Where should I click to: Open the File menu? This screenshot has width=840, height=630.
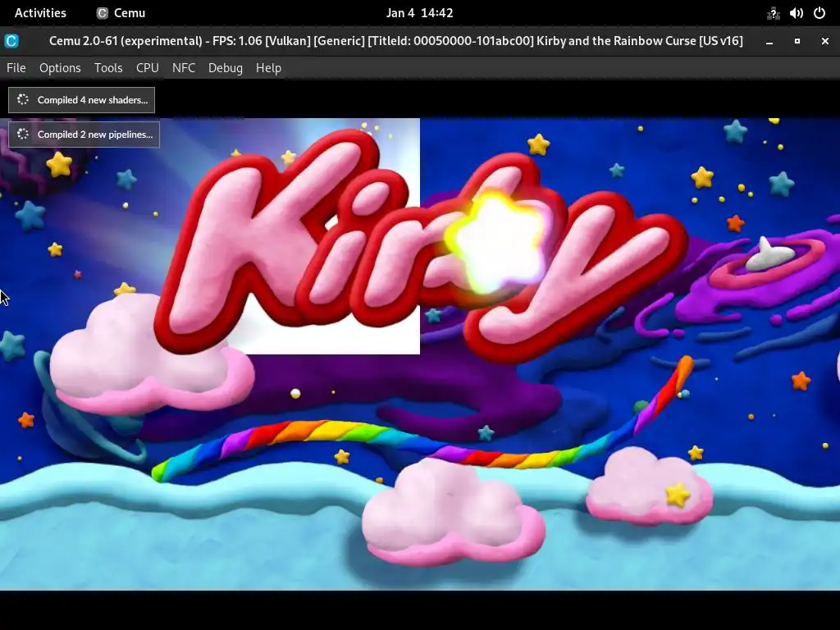coord(16,68)
